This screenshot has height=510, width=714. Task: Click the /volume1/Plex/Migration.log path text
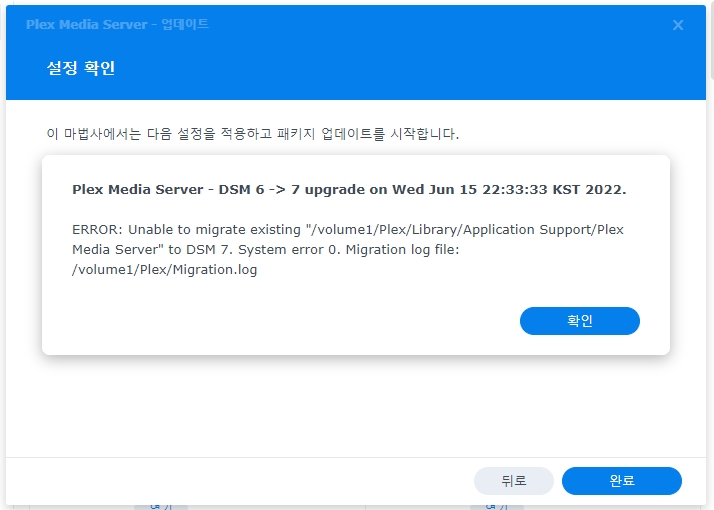pyautogui.click(x=164, y=270)
